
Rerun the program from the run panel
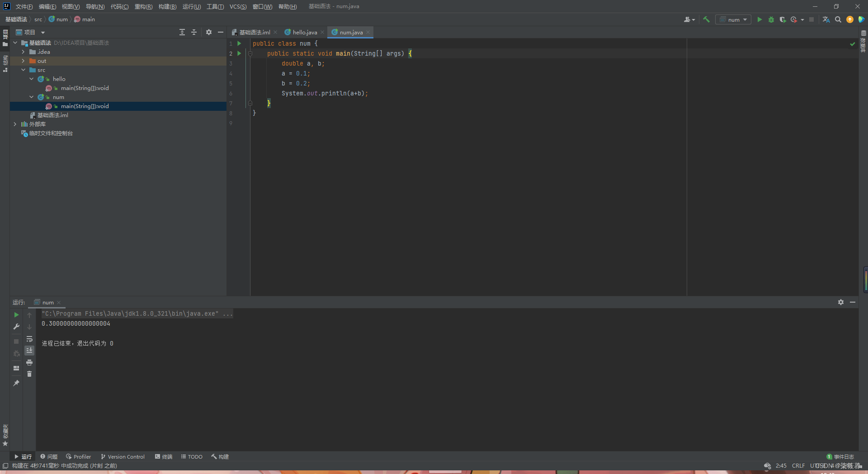coord(17,315)
